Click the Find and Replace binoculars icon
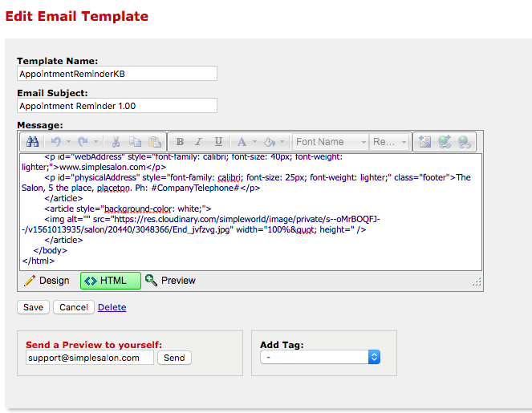Screen dimensions: 532x413 pyautogui.click(x=33, y=142)
